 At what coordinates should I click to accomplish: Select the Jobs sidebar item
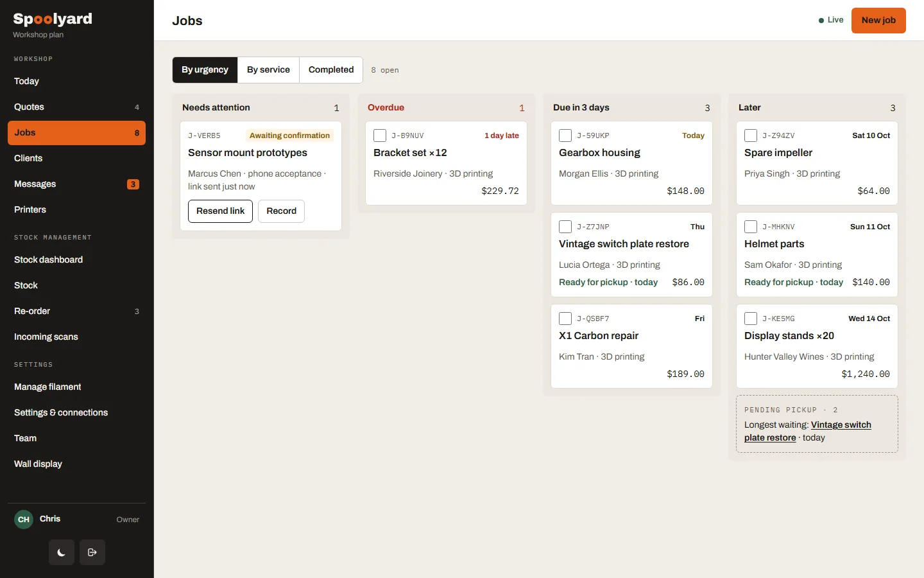point(76,133)
